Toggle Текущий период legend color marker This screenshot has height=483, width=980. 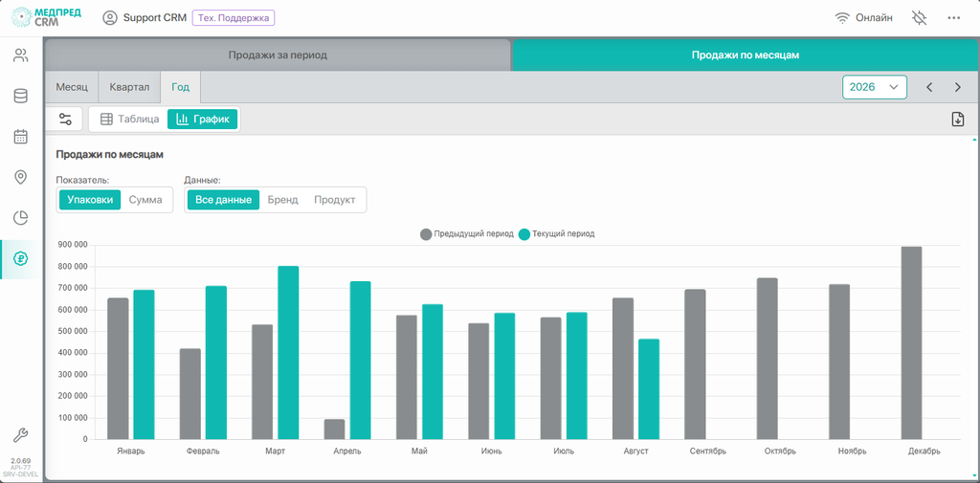point(524,234)
